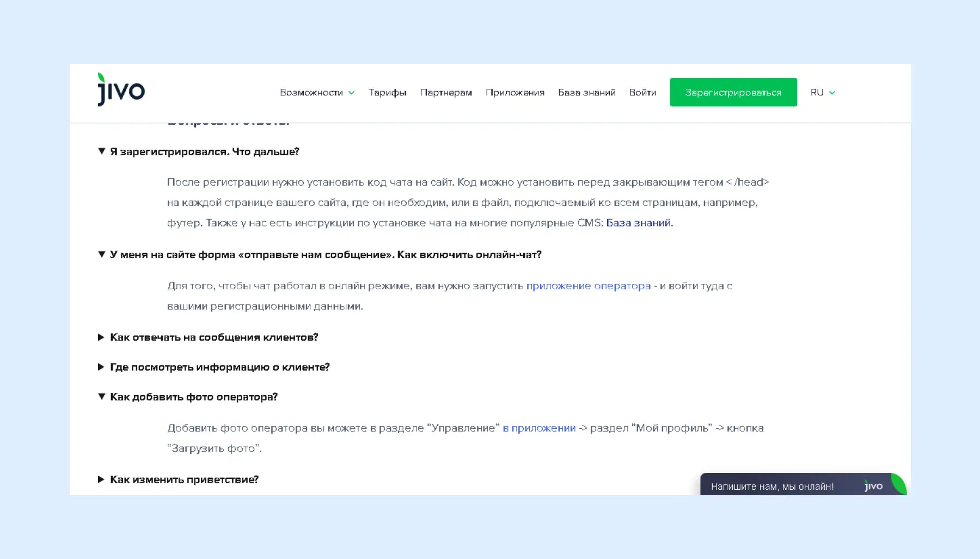Screen dimensions: 980x559
Task: Open the Приложения menu item
Action: point(514,93)
